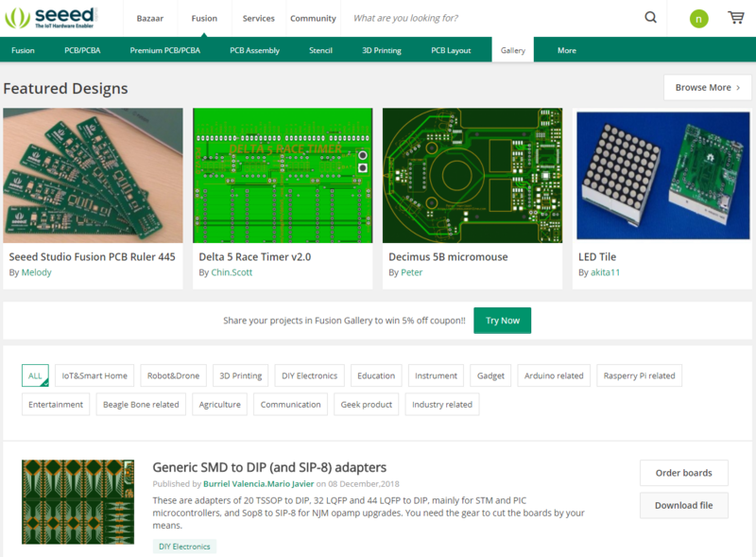756x557 pixels.
Task: Click the DIY Electronics tag under the project
Action: [x=184, y=547]
